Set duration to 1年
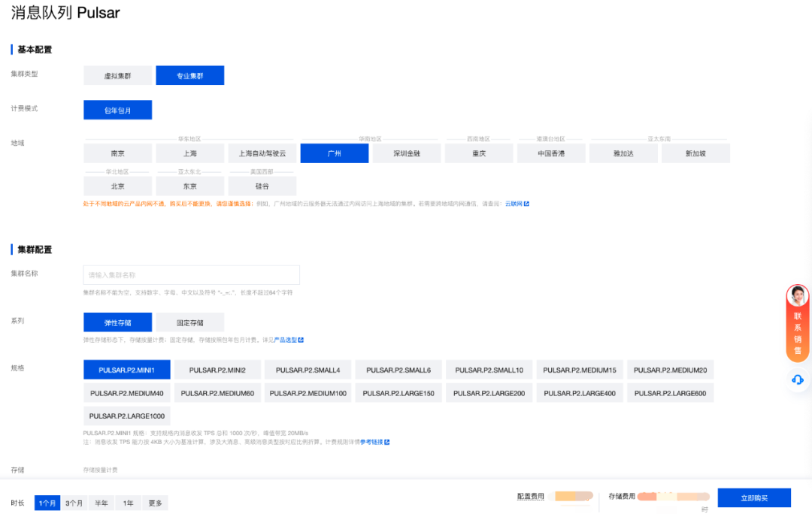 tap(128, 503)
